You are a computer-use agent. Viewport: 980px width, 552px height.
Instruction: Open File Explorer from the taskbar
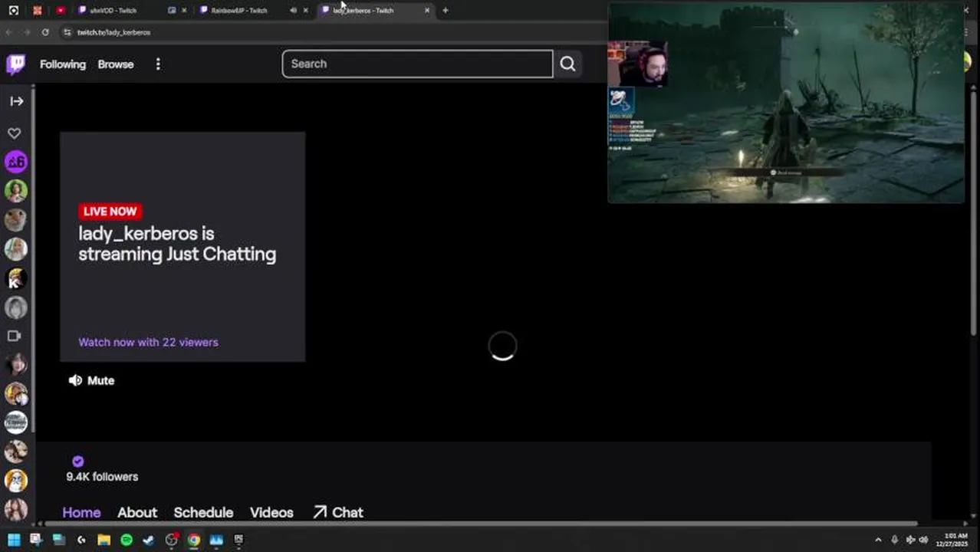click(104, 540)
